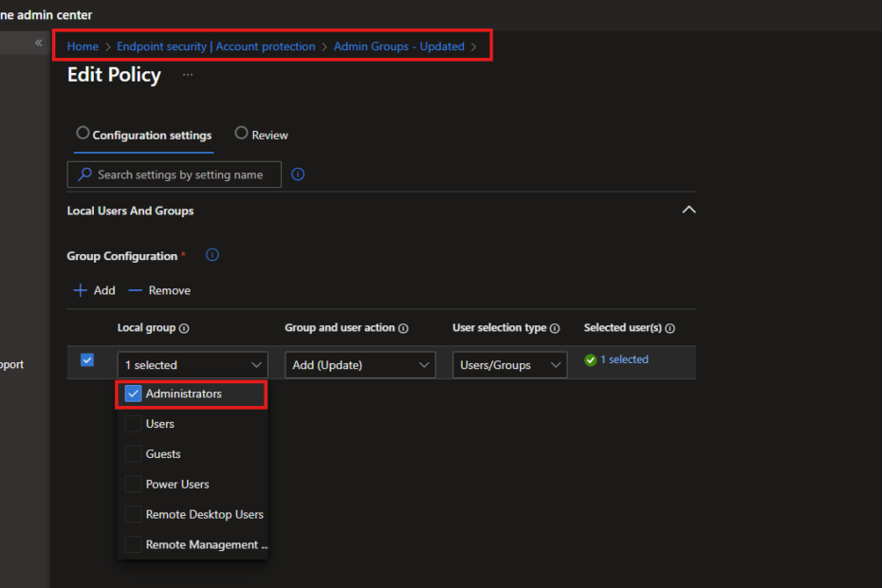Click the Add button
The image size is (882, 588).
point(95,290)
